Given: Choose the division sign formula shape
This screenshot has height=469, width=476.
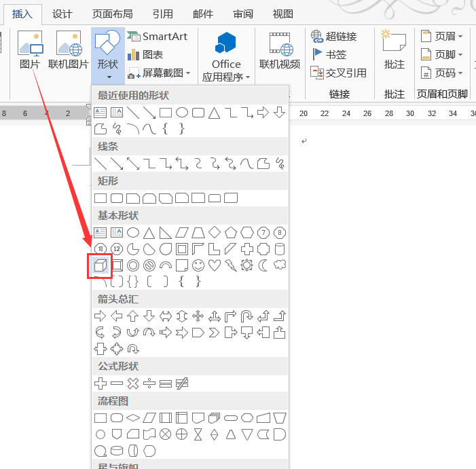Looking at the screenshot, I should (149, 383).
